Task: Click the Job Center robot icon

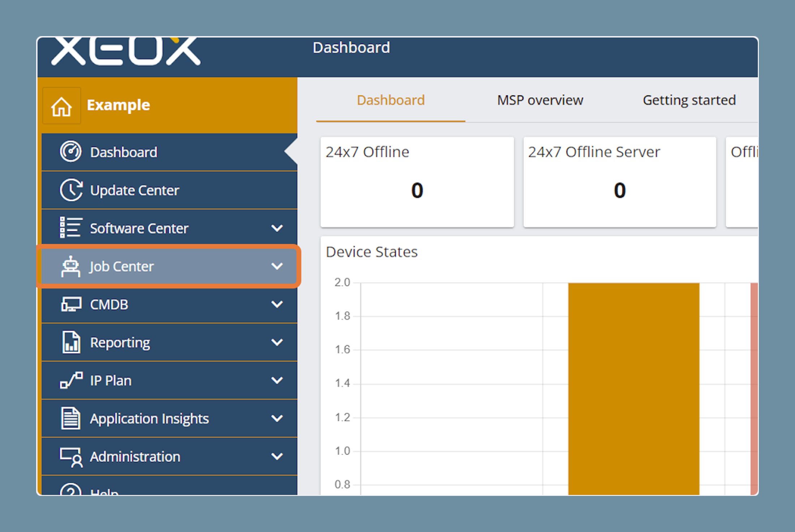Action: (70, 267)
